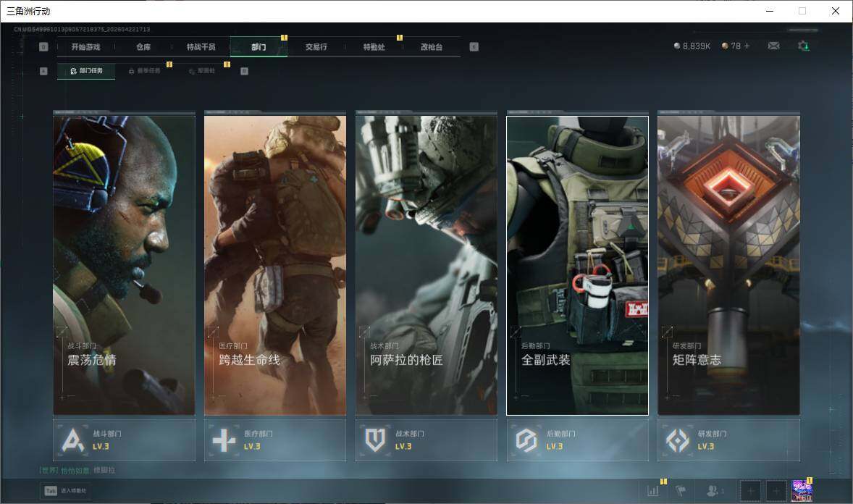Click the 研发部门 diamond emblem icon

[677, 440]
